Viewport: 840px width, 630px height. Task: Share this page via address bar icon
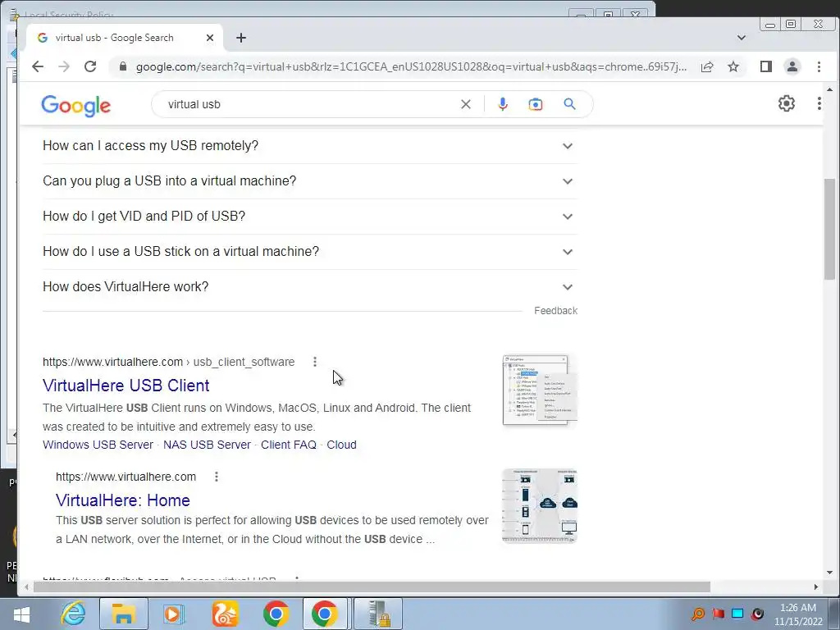(707, 66)
